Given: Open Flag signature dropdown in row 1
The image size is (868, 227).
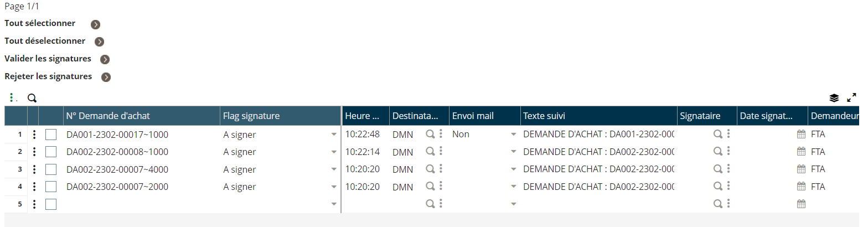Looking at the screenshot, I should click(334, 135).
